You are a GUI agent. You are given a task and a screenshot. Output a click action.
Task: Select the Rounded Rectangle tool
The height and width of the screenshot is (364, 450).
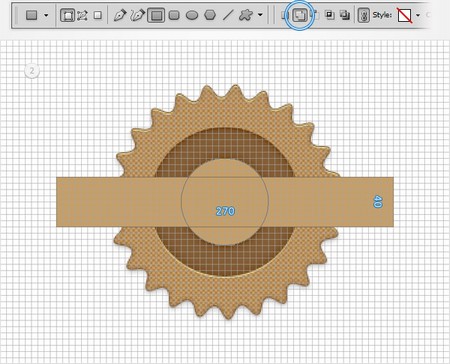(x=174, y=15)
